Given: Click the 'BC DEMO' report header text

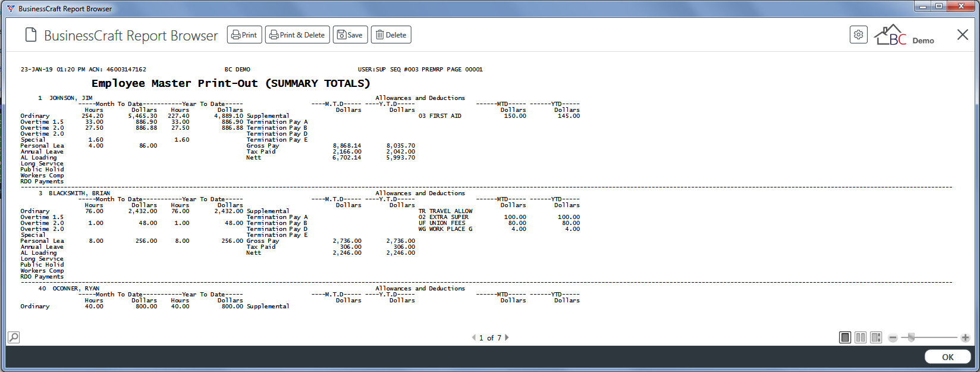Looking at the screenshot, I should pos(237,70).
